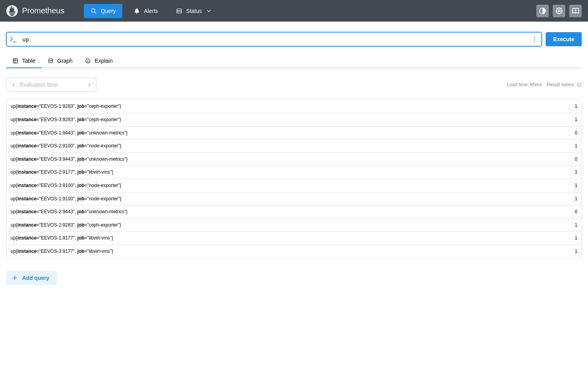Open the documentation book icon
Image resolution: width=588 pixels, height=392 pixels.
[x=575, y=11]
